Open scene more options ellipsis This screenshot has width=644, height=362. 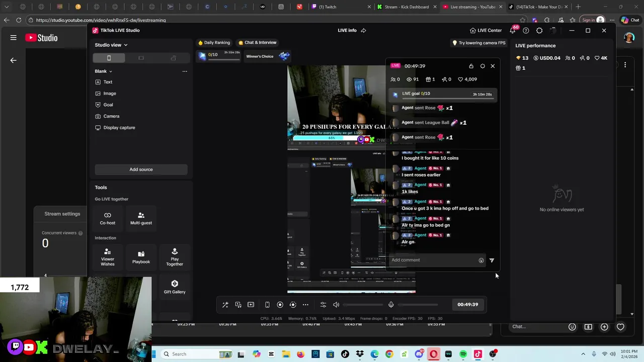click(185, 71)
